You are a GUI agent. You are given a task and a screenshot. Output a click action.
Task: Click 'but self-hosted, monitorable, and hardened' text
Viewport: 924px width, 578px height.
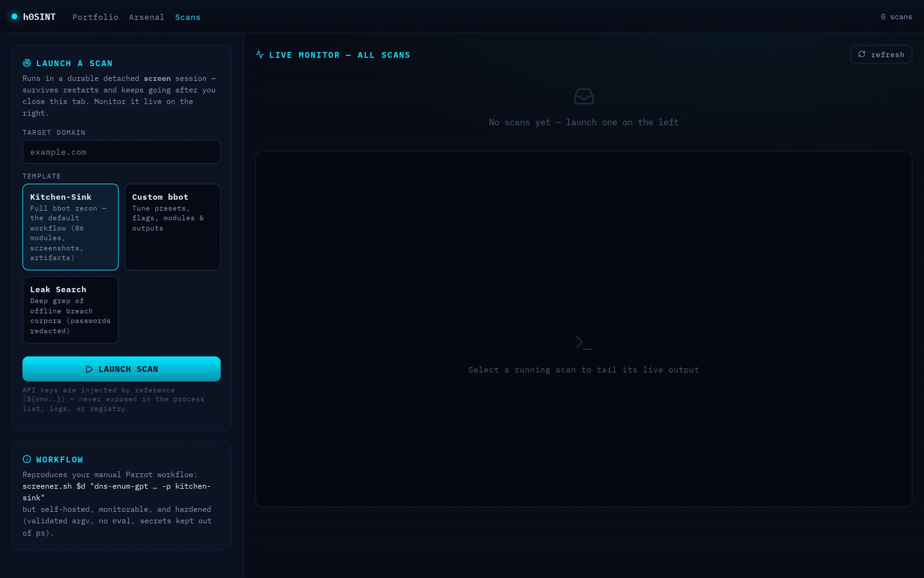117,509
